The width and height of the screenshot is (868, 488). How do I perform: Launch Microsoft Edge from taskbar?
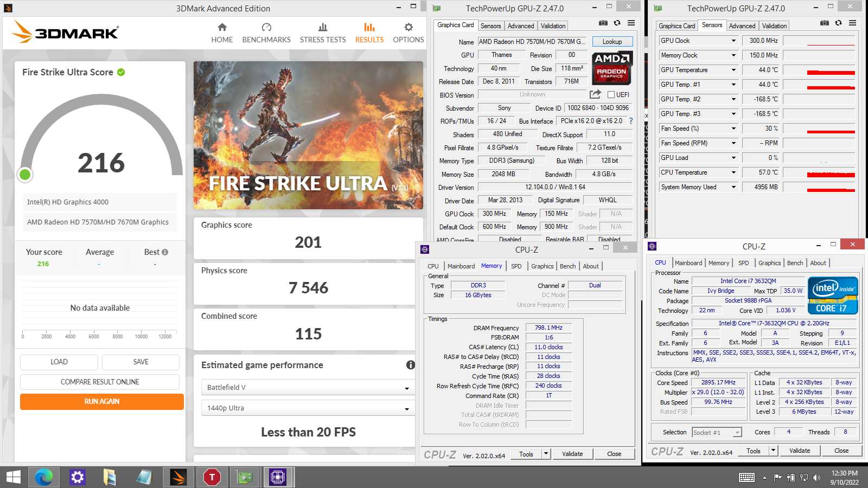pos(44,477)
